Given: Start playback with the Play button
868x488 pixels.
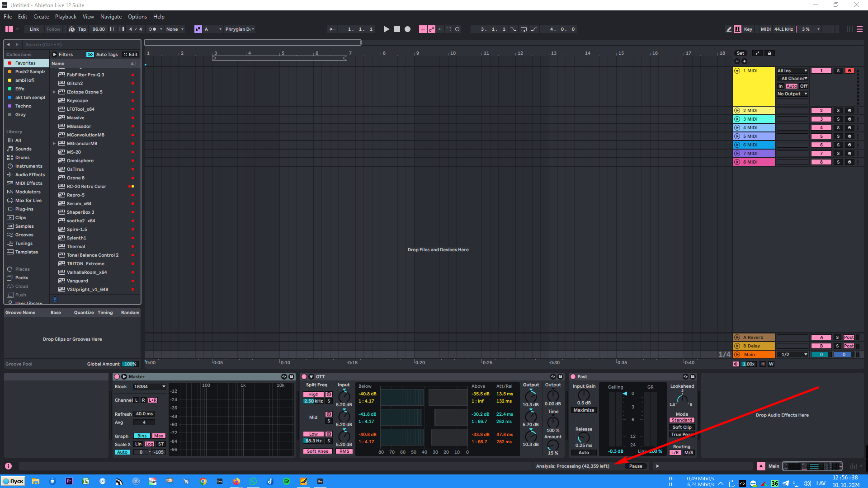Looking at the screenshot, I should click(386, 29).
